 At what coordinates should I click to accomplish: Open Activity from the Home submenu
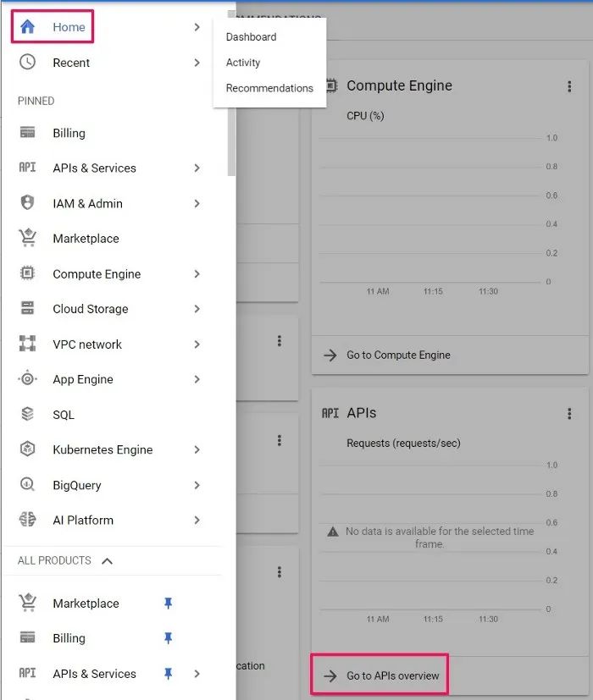click(243, 62)
